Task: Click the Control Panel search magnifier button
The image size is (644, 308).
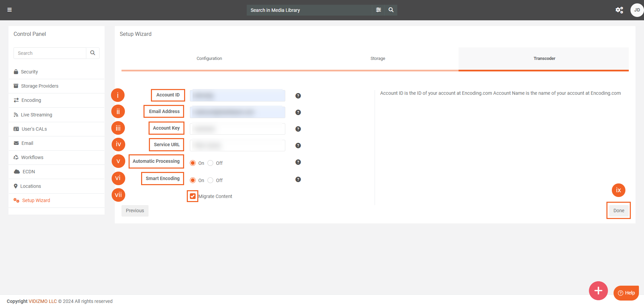Action: [x=93, y=53]
